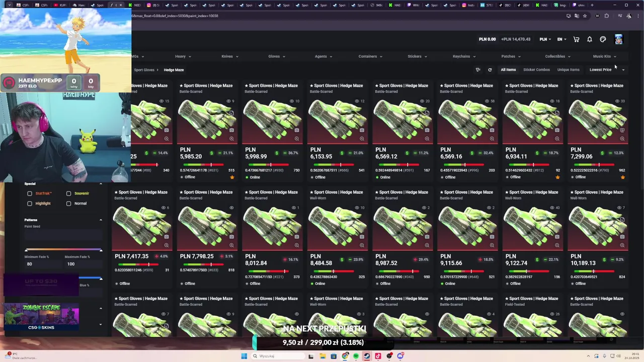Open the Lowest Price sort dropdown

tap(607, 70)
